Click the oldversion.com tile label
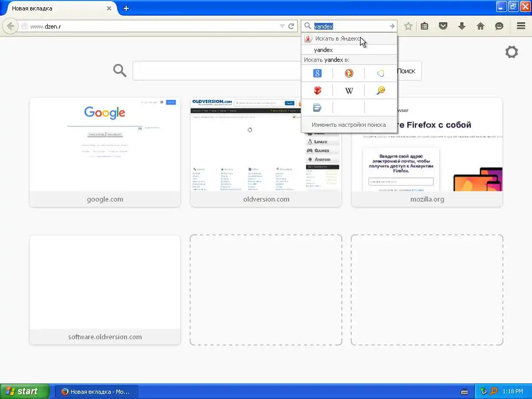This screenshot has width=532, height=399. [267, 199]
